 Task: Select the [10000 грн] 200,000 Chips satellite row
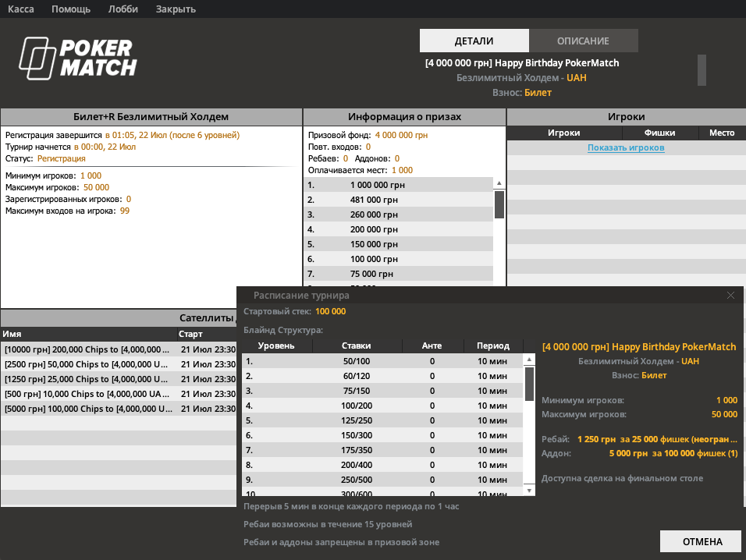pyautogui.click(x=89, y=349)
